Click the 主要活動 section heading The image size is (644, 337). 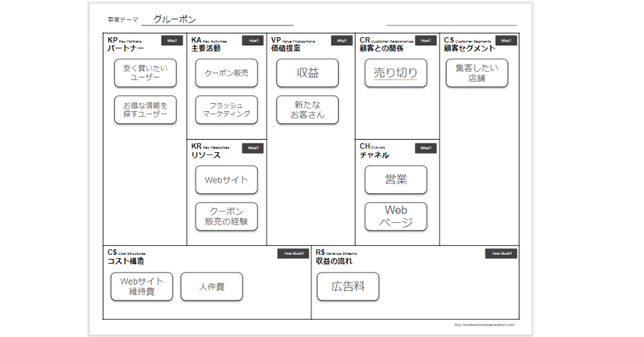click(206, 48)
